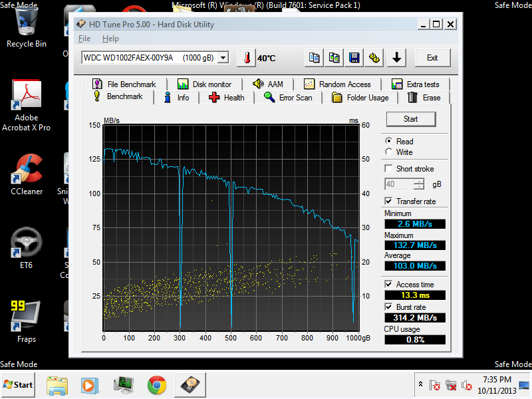Viewport: 532px width, 399px height.
Task: Switch to the Extra tests tab
Action: click(x=416, y=84)
